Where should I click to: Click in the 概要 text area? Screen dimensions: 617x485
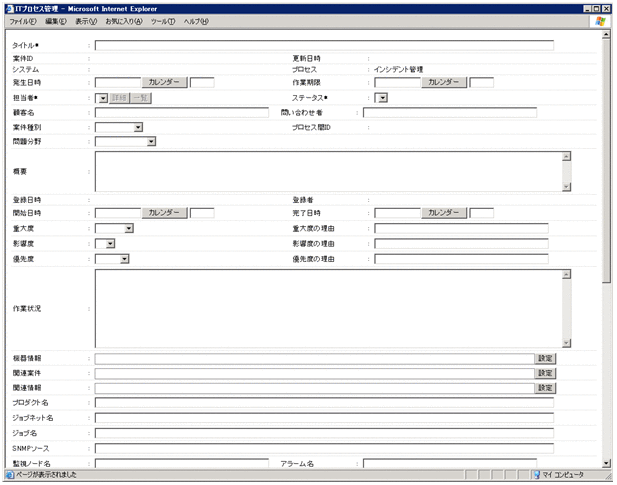pyautogui.click(x=328, y=171)
